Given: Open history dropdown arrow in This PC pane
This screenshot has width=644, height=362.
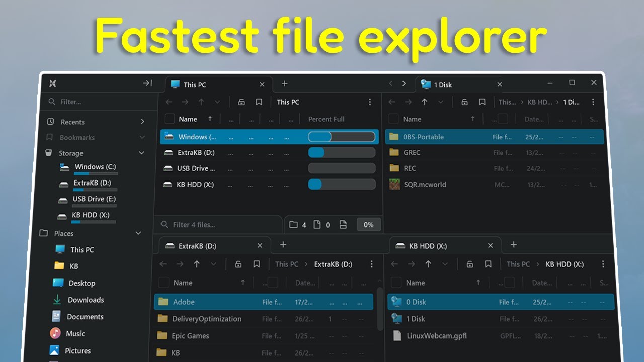Looking at the screenshot, I should [217, 102].
